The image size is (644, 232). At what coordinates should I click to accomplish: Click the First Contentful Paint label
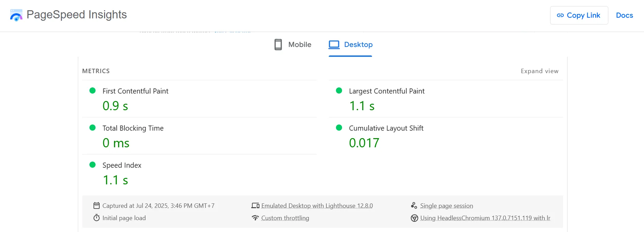click(x=135, y=91)
